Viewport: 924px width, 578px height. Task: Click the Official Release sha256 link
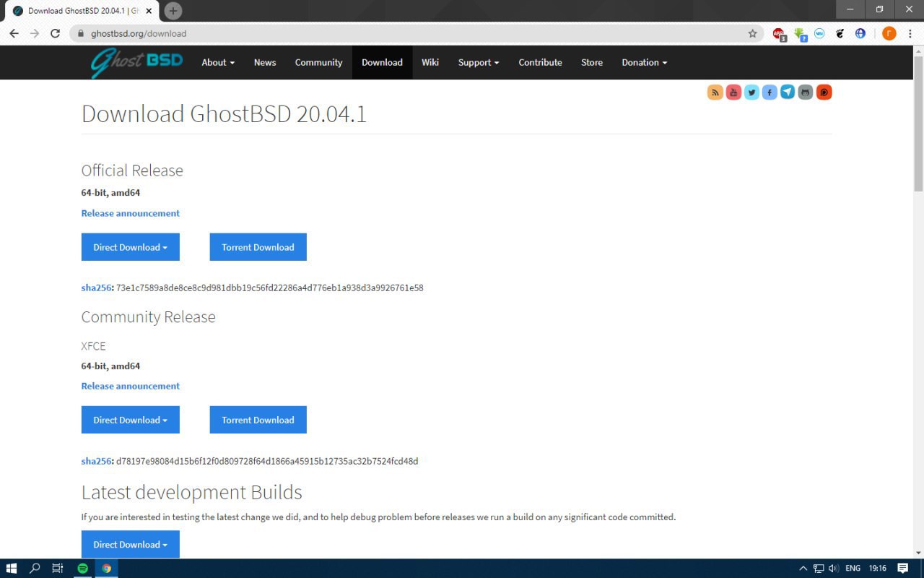coord(97,288)
